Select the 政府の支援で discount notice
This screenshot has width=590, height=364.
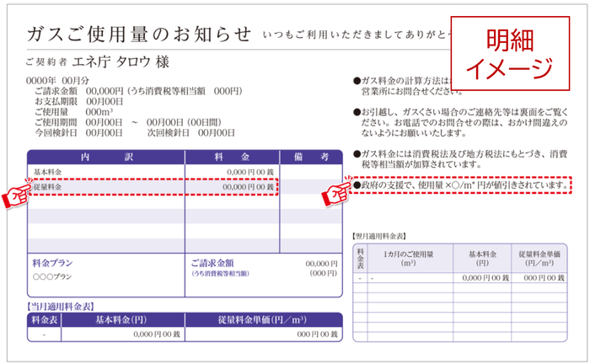[x=461, y=185]
